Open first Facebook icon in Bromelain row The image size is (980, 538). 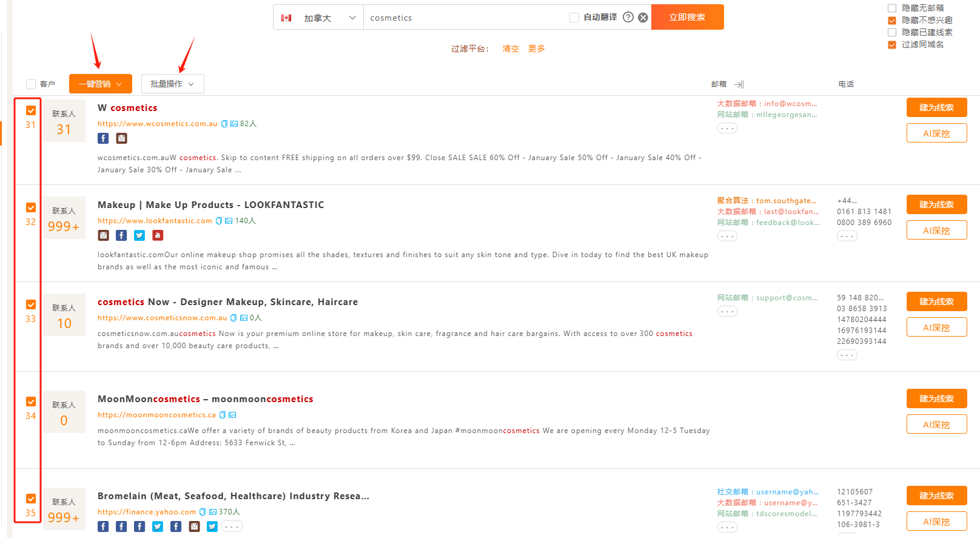(103, 526)
